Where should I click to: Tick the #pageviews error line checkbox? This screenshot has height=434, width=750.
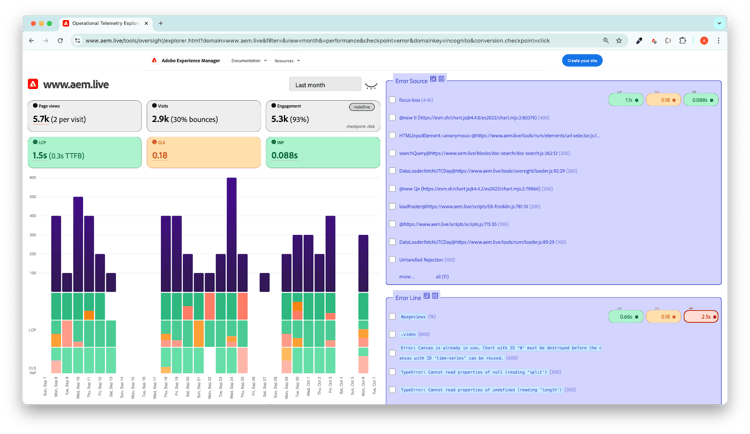(393, 317)
